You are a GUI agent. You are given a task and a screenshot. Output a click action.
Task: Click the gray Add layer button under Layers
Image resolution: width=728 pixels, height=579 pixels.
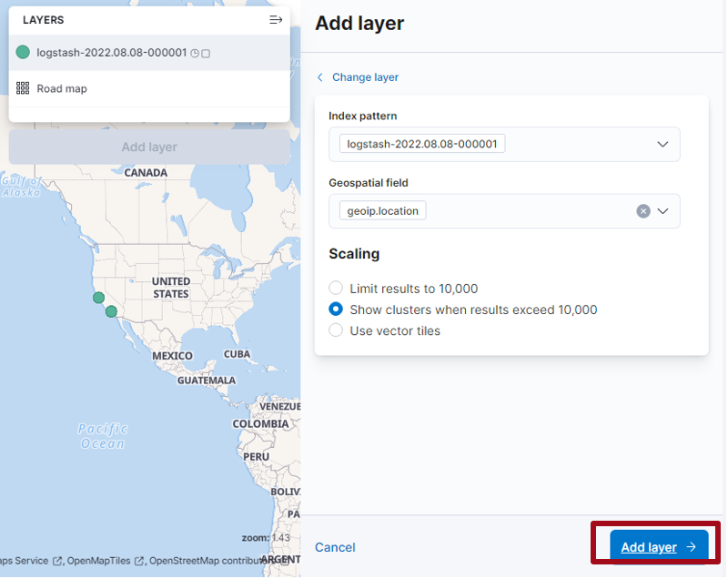pyautogui.click(x=149, y=147)
